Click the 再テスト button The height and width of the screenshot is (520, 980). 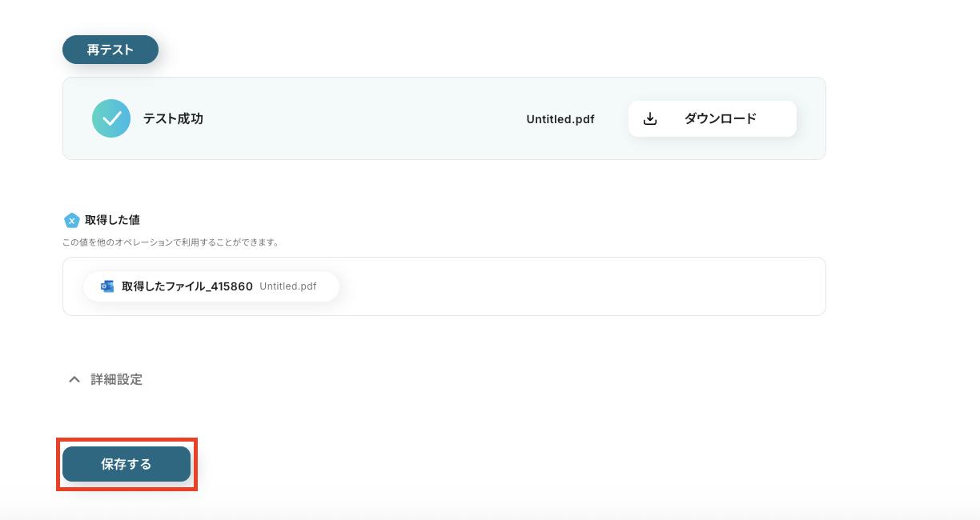coord(110,50)
